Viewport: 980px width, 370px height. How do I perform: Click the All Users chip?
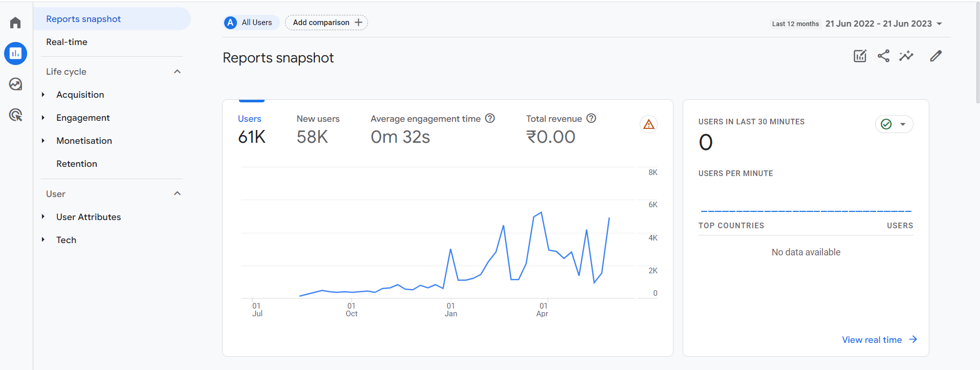pyautogui.click(x=251, y=23)
